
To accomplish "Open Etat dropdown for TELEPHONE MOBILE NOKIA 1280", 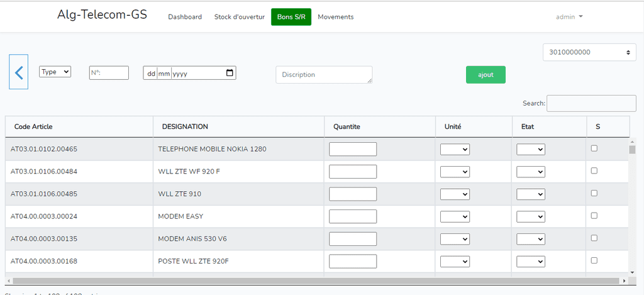I will pos(531,150).
